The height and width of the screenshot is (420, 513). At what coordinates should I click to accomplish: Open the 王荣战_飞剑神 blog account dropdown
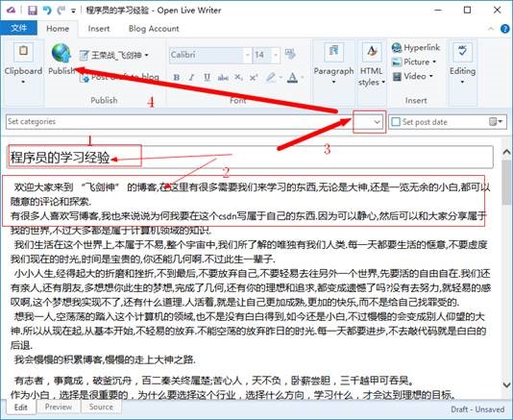(114, 55)
